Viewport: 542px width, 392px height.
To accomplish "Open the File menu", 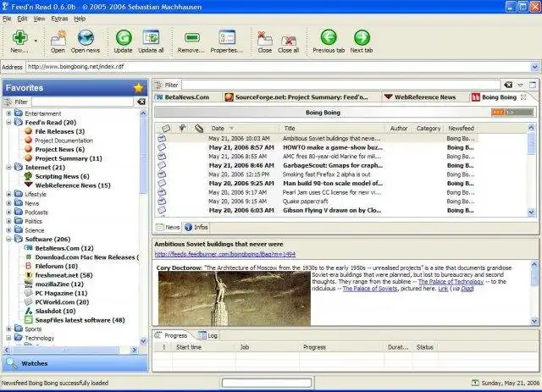I will tap(7, 19).
